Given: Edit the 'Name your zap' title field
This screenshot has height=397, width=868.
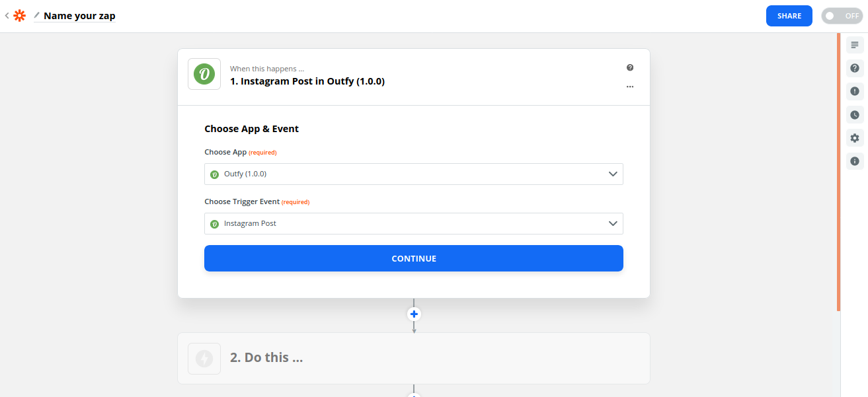Looking at the screenshot, I should pyautogui.click(x=79, y=16).
